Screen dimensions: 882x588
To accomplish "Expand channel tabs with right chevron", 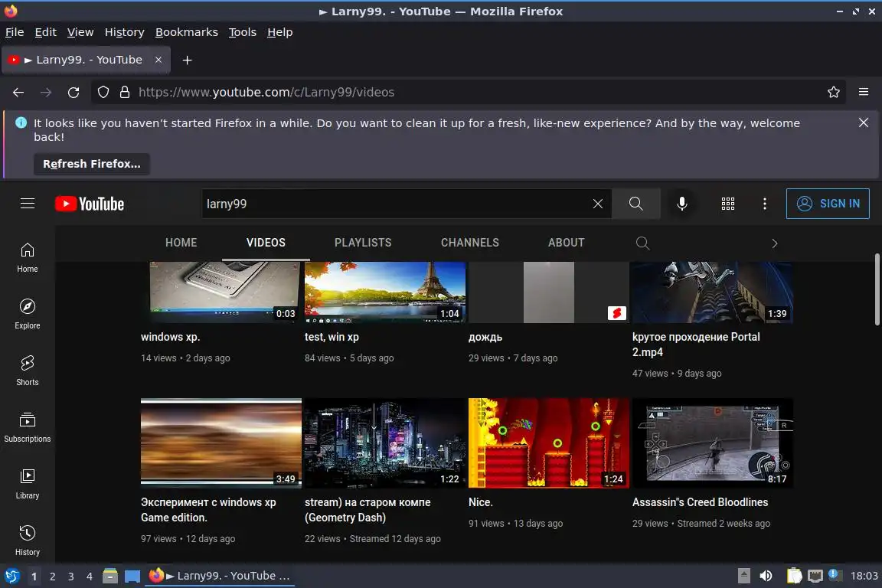I will [x=775, y=243].
